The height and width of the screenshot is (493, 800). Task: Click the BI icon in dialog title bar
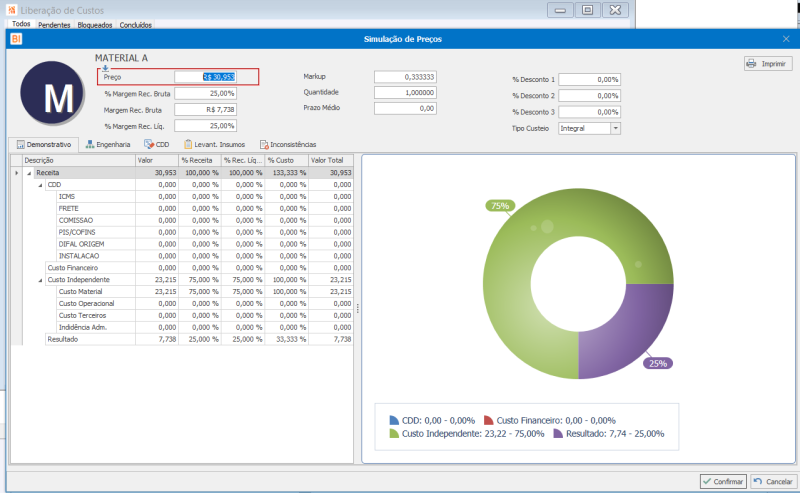16,39
